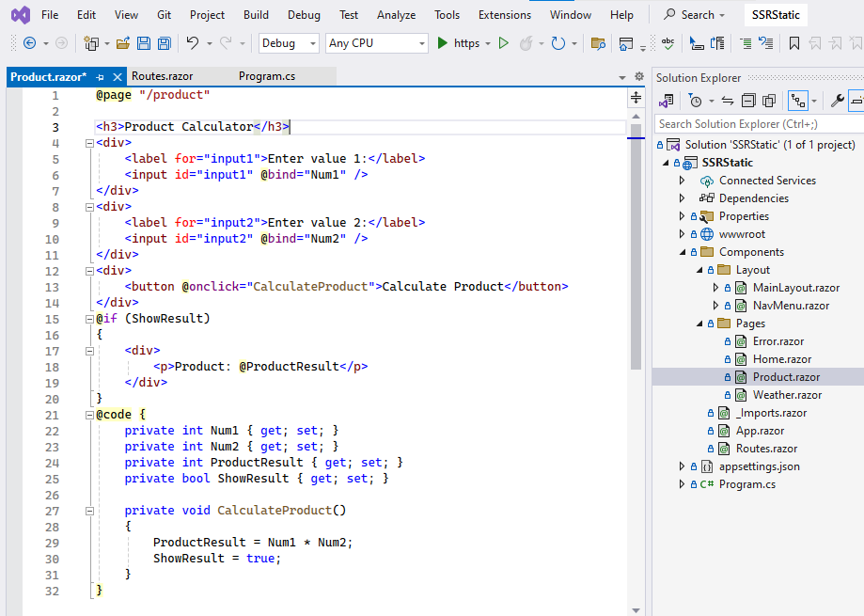Click the editor vertical scrollbar thumb

coord(636,246)
